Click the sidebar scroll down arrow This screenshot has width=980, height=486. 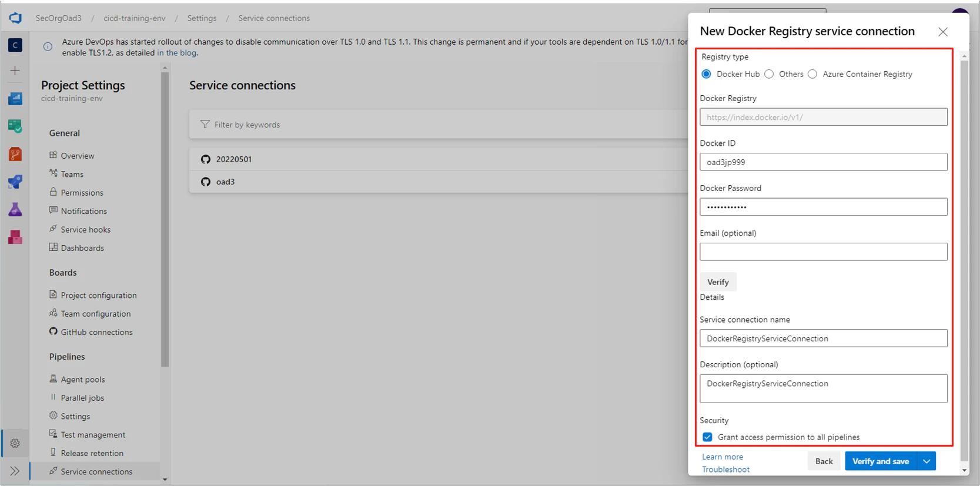[x=165, y=480]
